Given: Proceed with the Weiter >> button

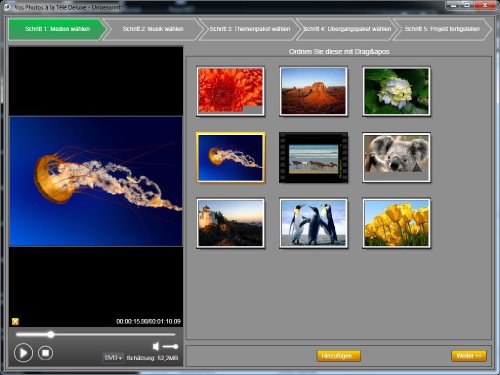Looking at the screenshot, I should (x=469, y=356).
